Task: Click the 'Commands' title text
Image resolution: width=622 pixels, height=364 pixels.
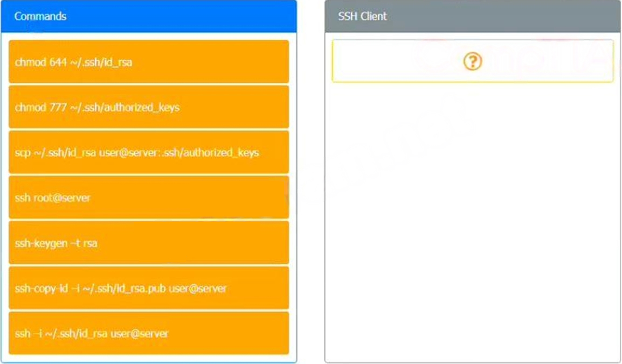Action: point(40,16)
